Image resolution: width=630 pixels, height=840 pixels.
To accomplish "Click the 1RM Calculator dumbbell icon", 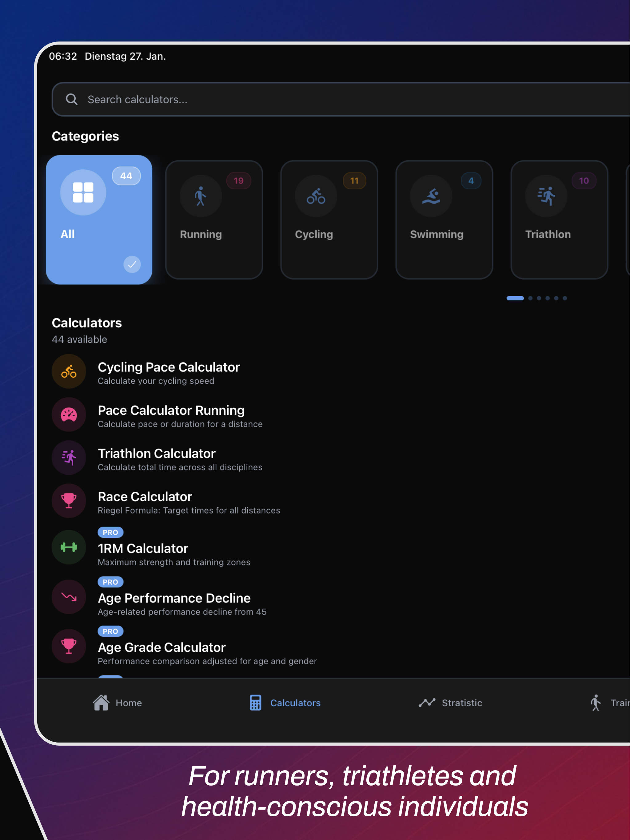I will click(69, 547).
